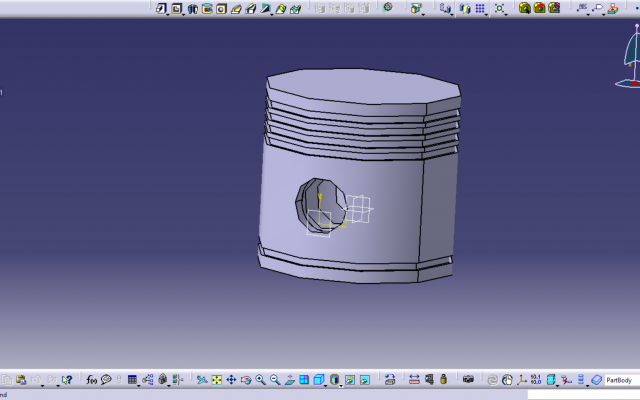The height and width of the screenshot is (400, 640).
Task: Click the gear-shaped icon in the top toolbar
Action: point(388,7)
